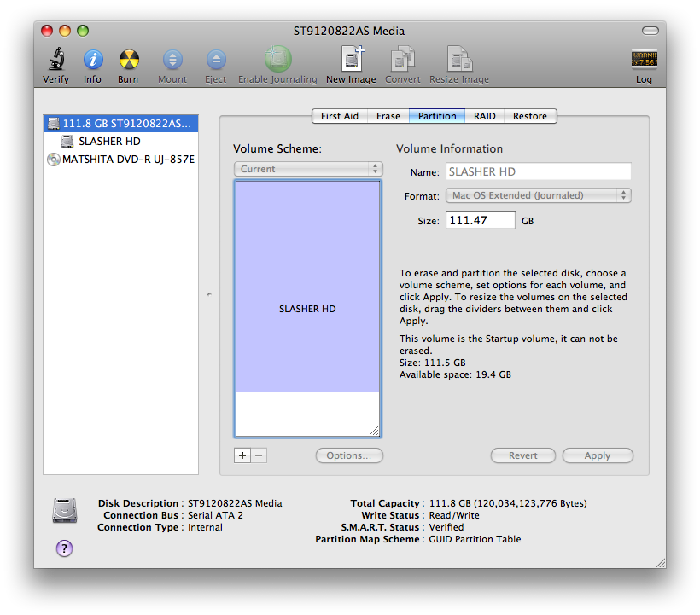The height and width of the screenshot is (615, 700).
Task: Select the Partition tab
Action: pyautogui.click(x=437, y=116)
